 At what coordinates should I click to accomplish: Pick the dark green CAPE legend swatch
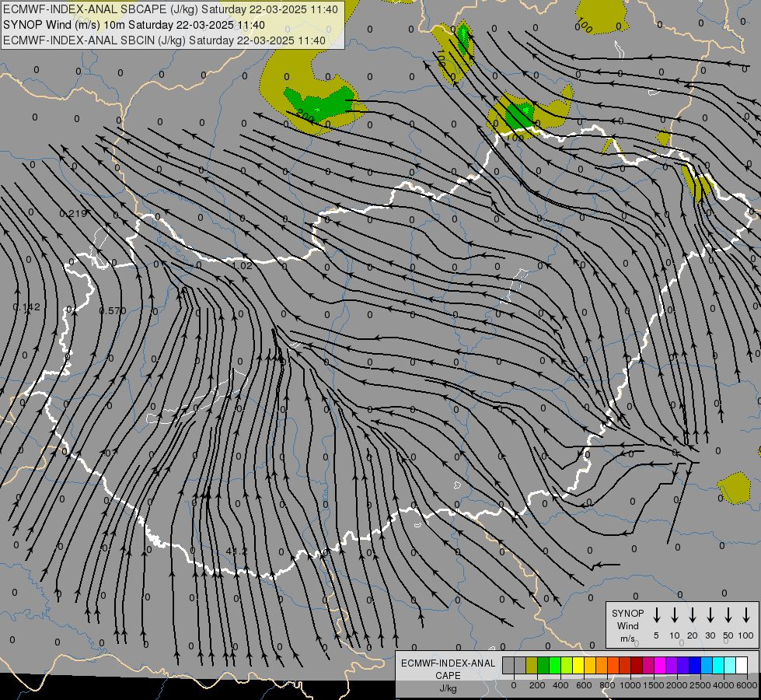543,665
